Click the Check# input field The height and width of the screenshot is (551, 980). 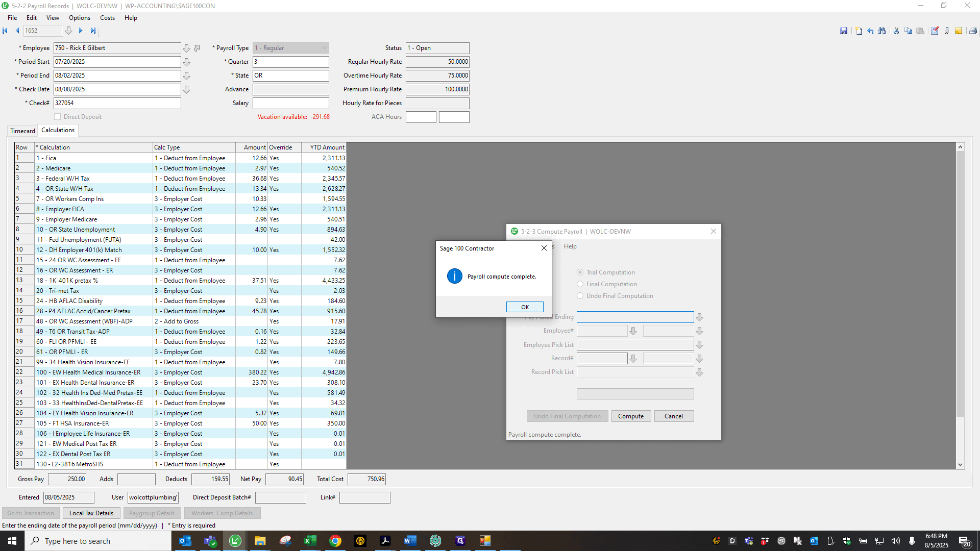117,103
